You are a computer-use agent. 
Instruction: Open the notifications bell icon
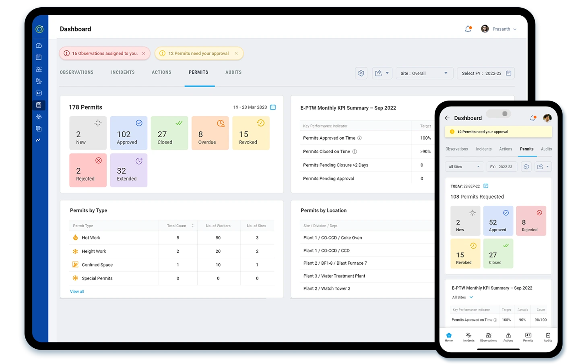[x=467, y=29]
